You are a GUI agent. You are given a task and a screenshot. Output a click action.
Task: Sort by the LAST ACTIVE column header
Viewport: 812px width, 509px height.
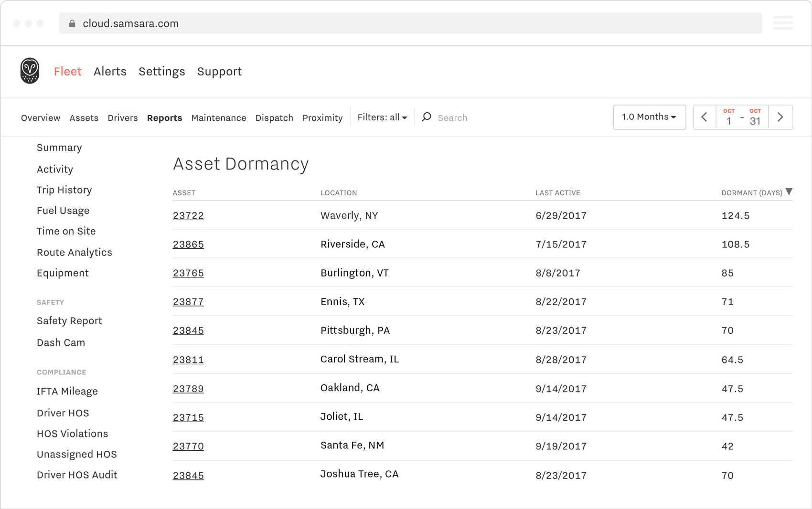pos(558,193)
